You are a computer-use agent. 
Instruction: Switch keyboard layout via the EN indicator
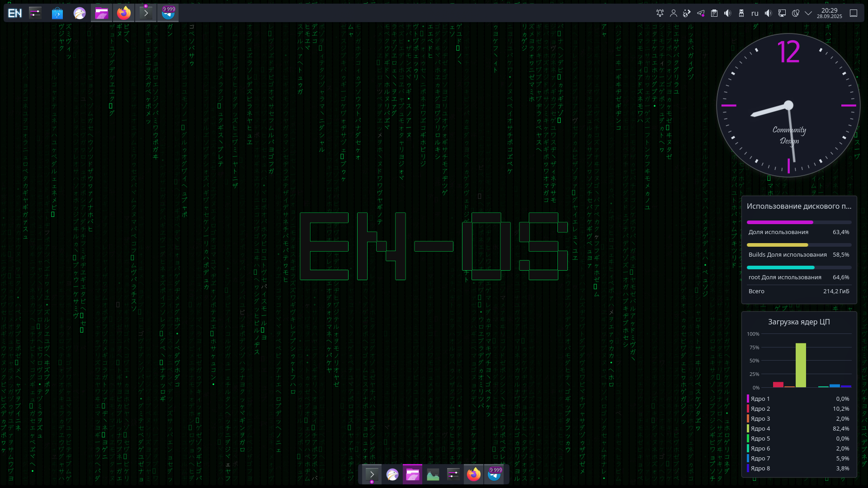pos(15,13)
